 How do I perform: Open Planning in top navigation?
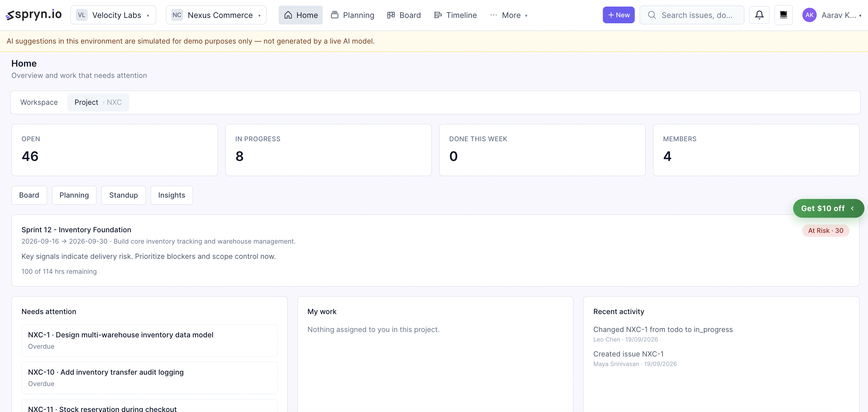coord(353,15)
